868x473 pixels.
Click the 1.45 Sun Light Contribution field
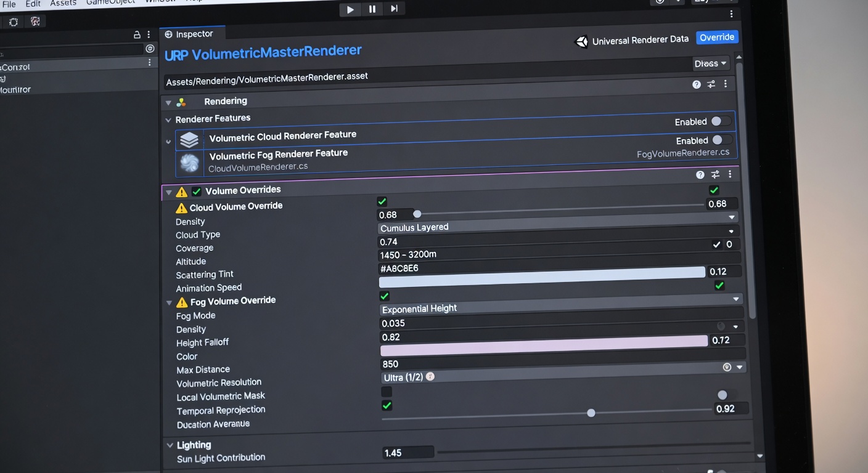click(408, 453)
